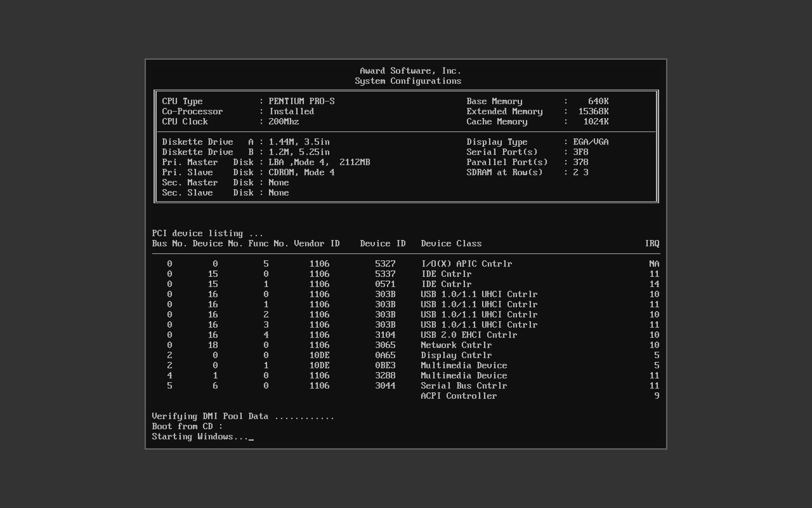This screenshot has width=812, height=508.
Task: Select the "Installed" co-processor value
Action: (291, 111)
